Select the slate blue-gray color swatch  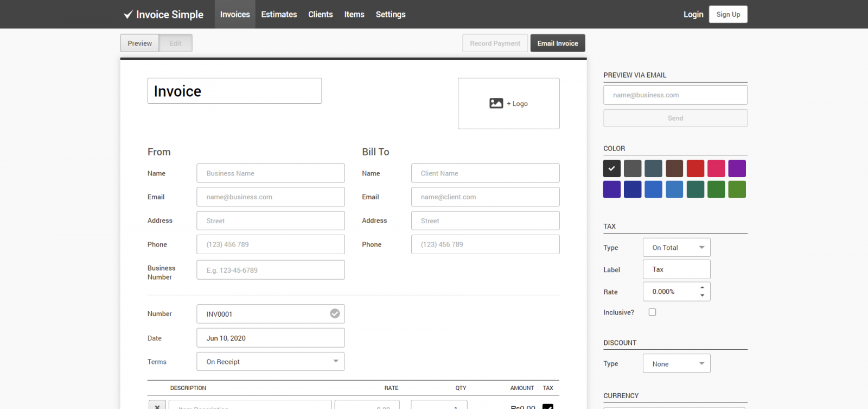[653, 168]
